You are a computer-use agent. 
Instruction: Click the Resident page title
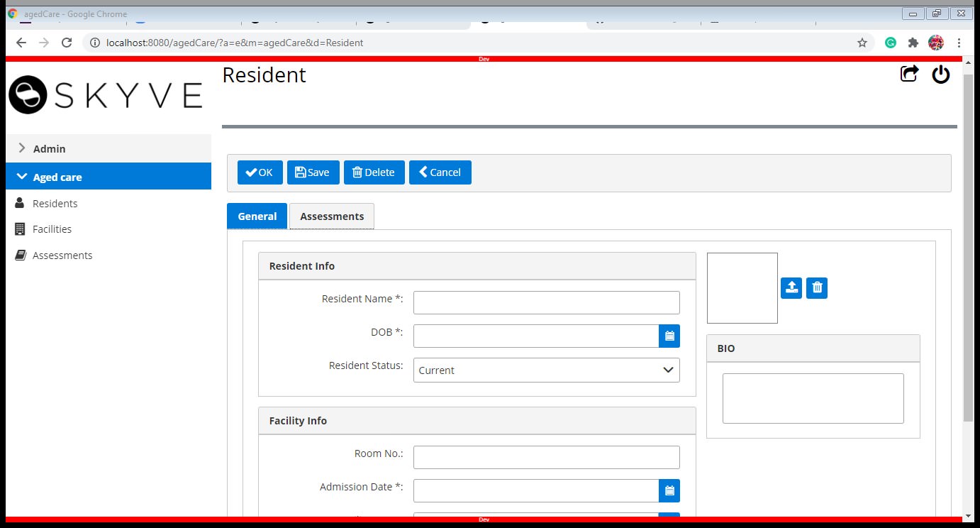pos(264,75)
